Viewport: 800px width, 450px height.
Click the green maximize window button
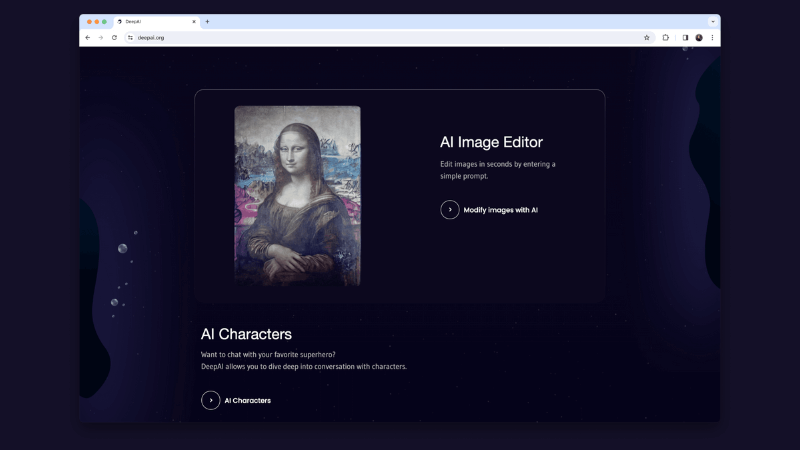click(x=104, y=22)
